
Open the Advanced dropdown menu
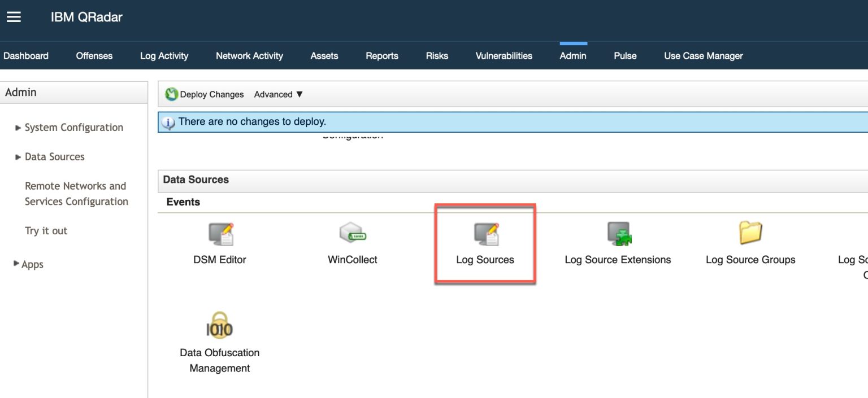pos(278,94)
